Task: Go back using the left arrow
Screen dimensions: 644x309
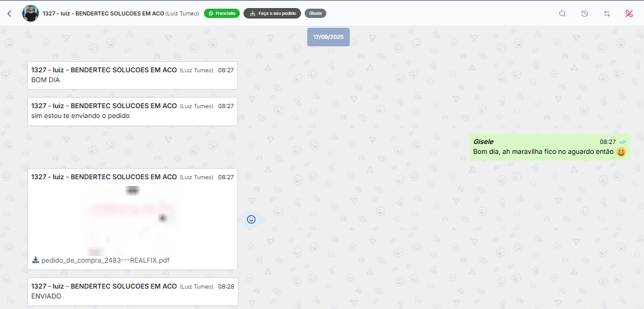Action: (9, 14)
